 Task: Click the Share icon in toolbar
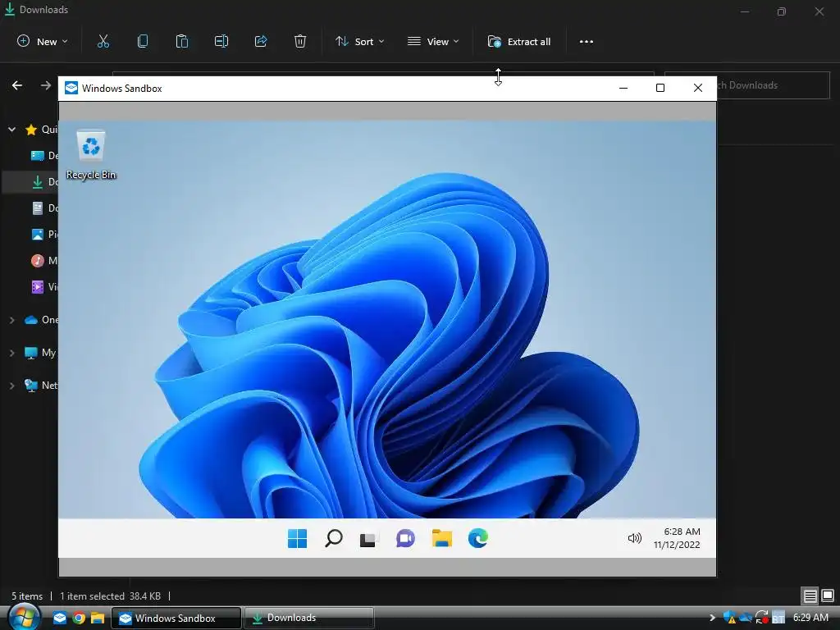pos(261,41)
